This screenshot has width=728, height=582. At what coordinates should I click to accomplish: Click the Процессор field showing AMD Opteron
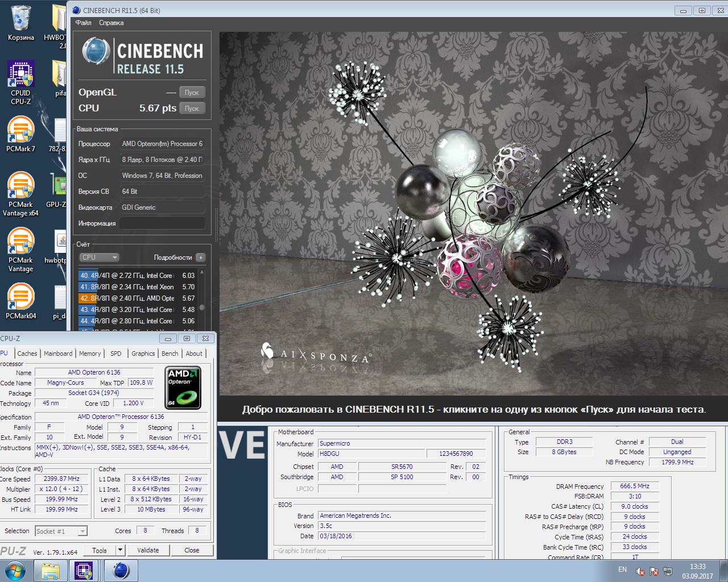(162, 144)
